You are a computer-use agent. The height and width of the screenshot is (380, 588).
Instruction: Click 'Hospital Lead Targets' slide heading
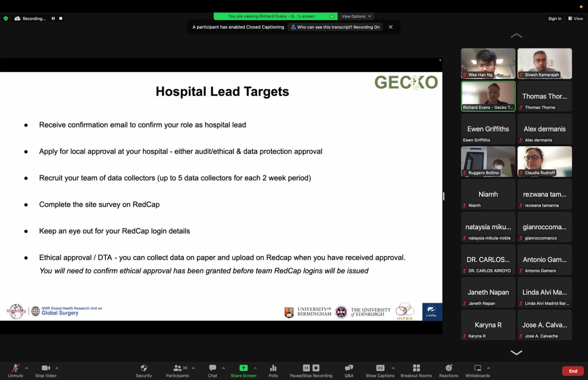[222, 92]
